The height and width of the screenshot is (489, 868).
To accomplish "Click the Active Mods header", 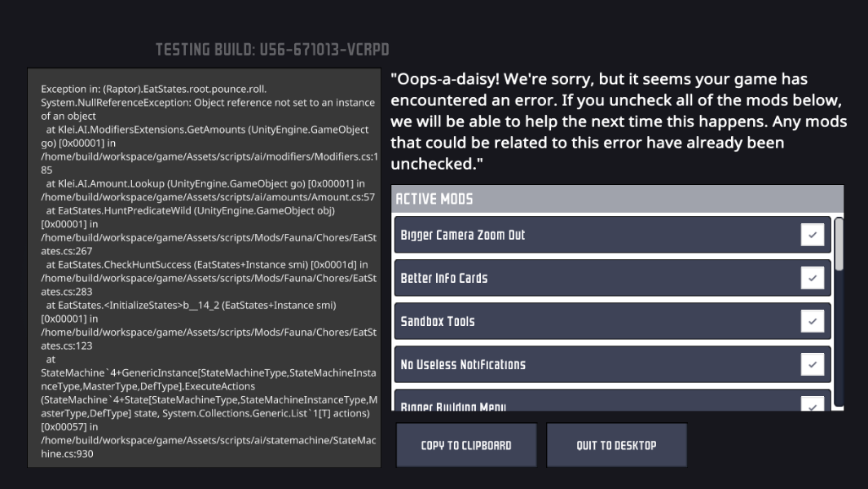I will [434, 199].
